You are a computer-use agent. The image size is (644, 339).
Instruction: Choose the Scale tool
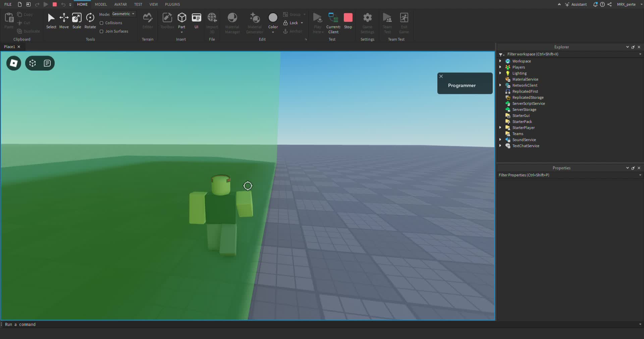pos(77,21)
